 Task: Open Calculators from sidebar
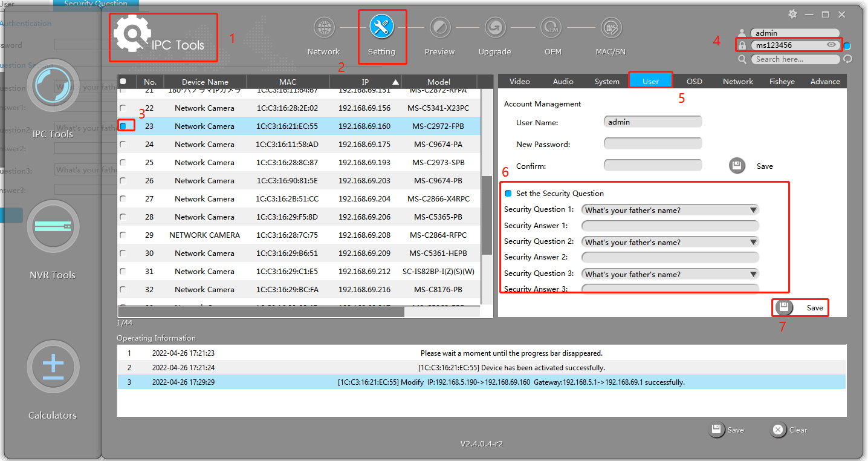point(53,367)
